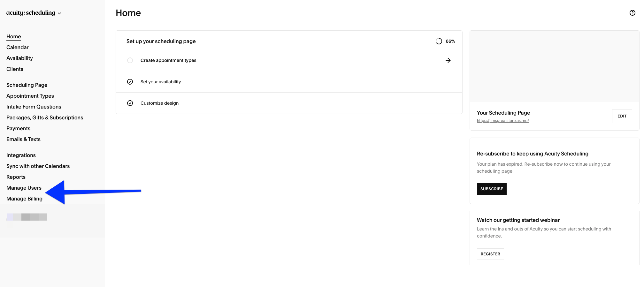Viewport: 644px width, 287px height.
Task: Toggle the unchecked Create appointment types circle
Action: click(130, 60)
